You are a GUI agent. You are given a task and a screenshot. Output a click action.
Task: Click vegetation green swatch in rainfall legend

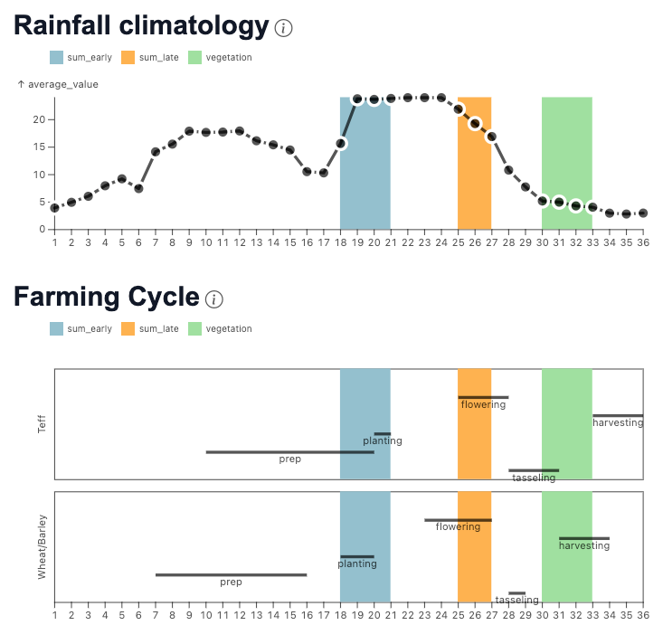click(x=195, y=57)
